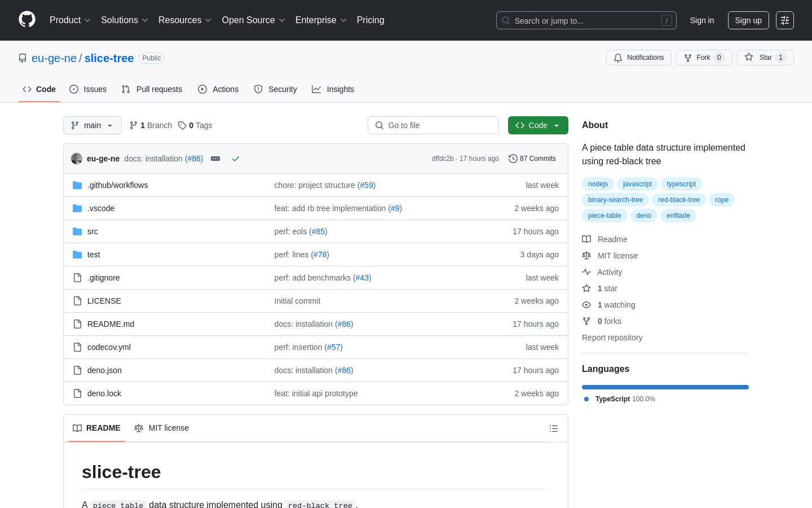Click the Sign in link
Screen dimensions: 812x508
[x=702, y=20]
